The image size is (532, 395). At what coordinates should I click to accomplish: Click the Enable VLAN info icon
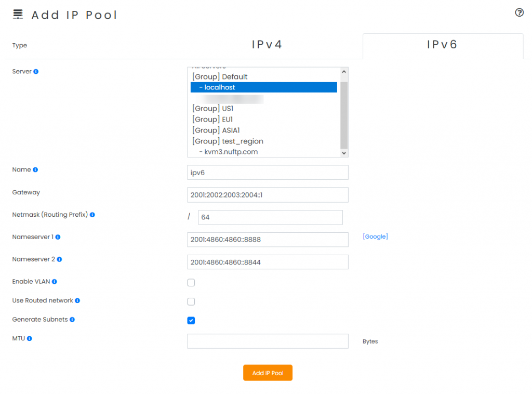tap(55, 281)
